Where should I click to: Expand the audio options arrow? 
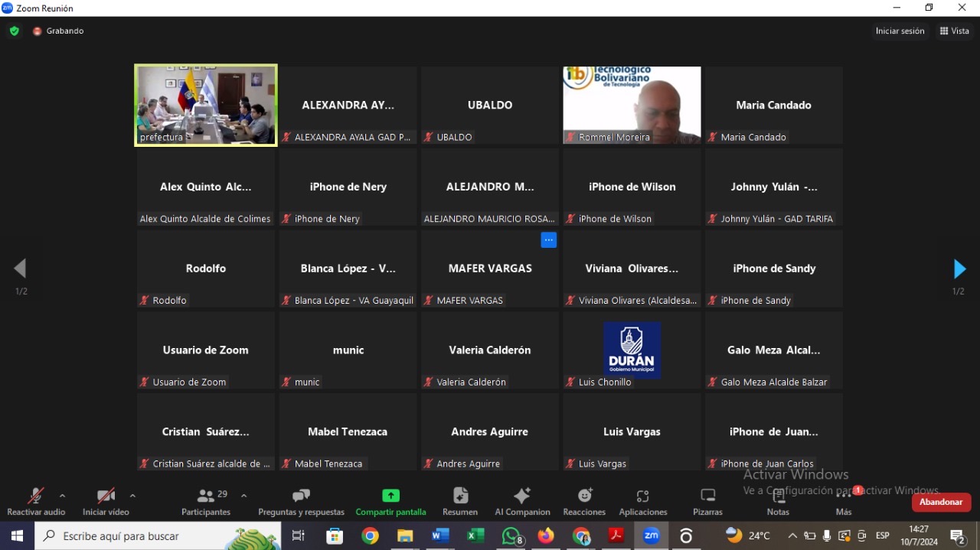[x=63, y=496]
